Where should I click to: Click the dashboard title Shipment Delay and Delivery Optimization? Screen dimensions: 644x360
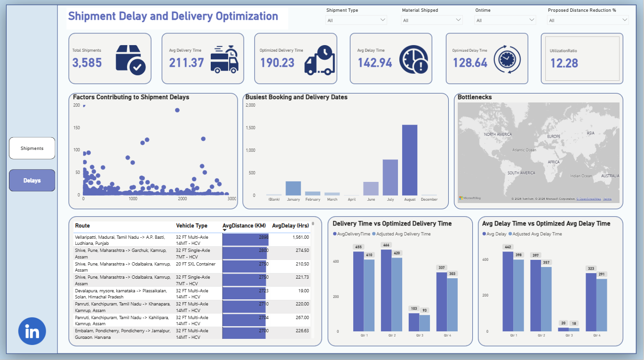coord(173,16)
